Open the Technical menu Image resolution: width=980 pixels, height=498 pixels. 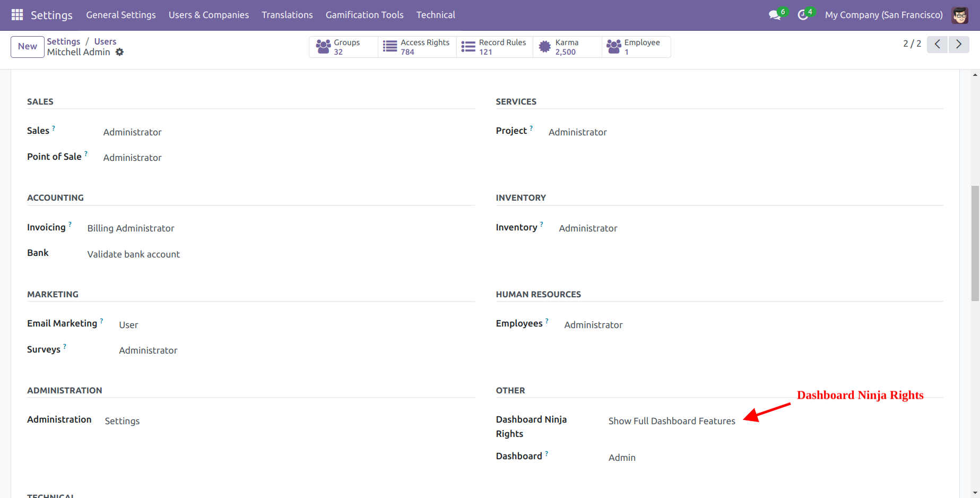(436, 15)
